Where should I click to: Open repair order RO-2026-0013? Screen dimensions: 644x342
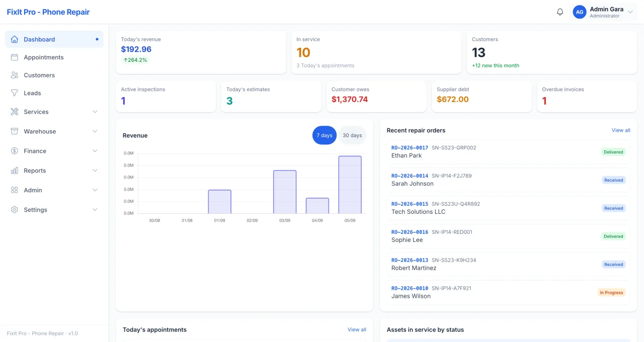[x=410, y=261]
